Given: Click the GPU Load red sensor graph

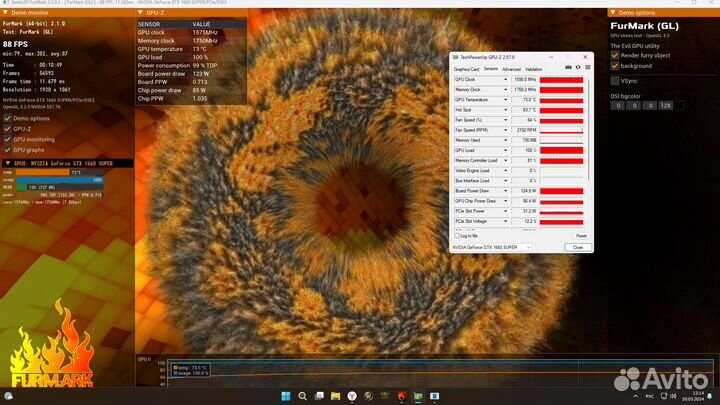Looking at the screenshot, I should [561, 151].
